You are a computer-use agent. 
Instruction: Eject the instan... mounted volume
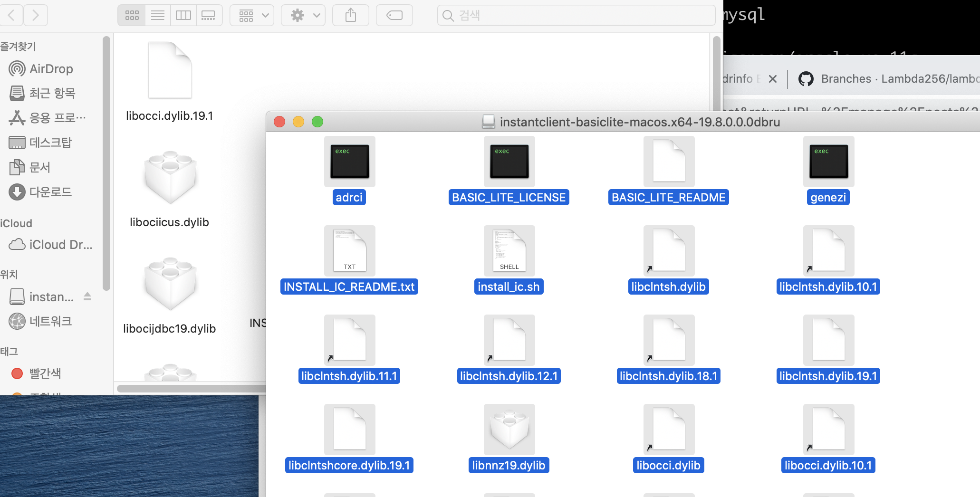(x=87, y=296)
